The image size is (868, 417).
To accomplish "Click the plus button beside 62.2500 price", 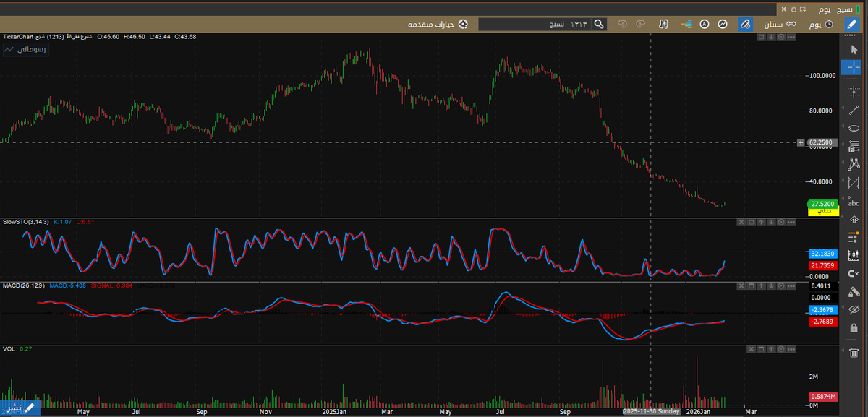I will (800, 142).
